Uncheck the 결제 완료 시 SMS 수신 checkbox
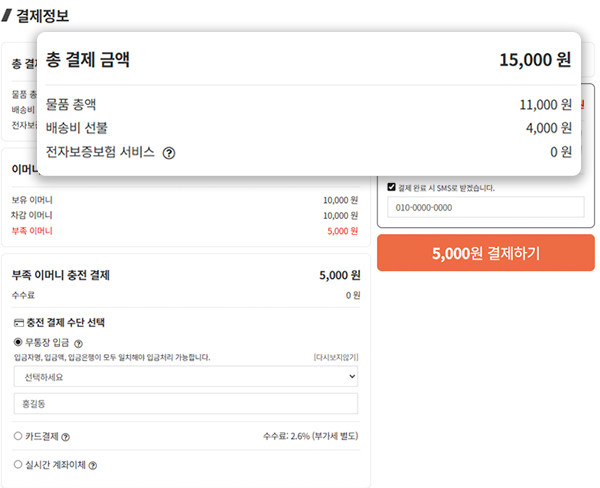 (x=392, y=187)
